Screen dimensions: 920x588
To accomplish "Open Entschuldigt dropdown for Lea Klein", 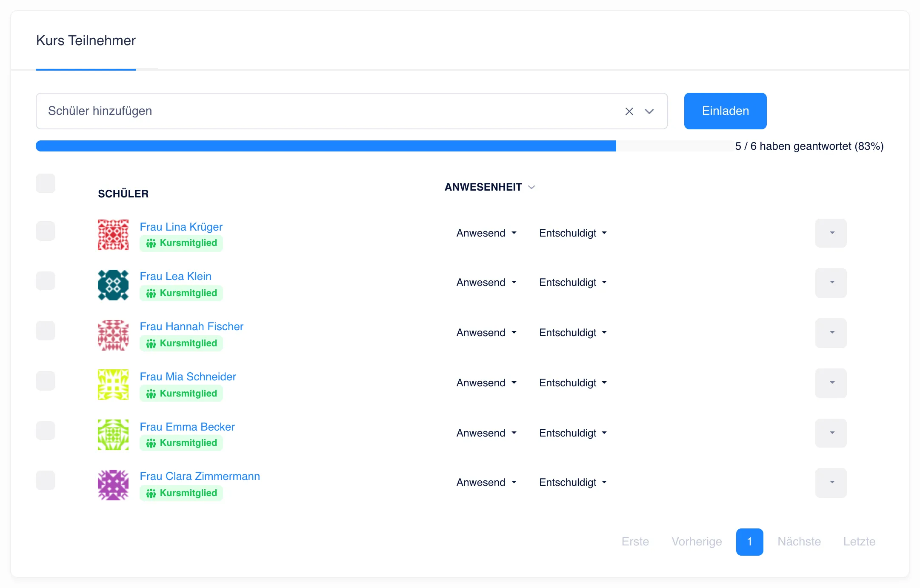I will 573,283.
